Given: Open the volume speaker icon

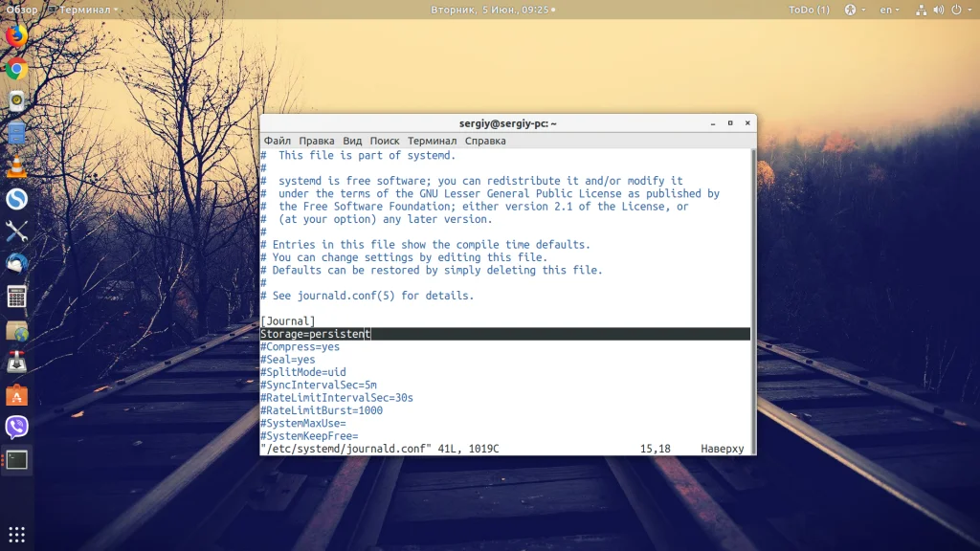Looking at the screenshot, I should pyautogui.click(x=937, y=10).
